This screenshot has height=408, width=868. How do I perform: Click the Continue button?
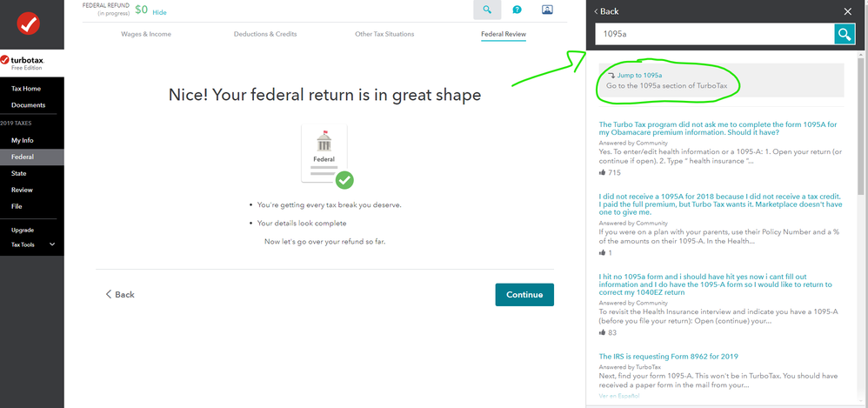point(524,295)
